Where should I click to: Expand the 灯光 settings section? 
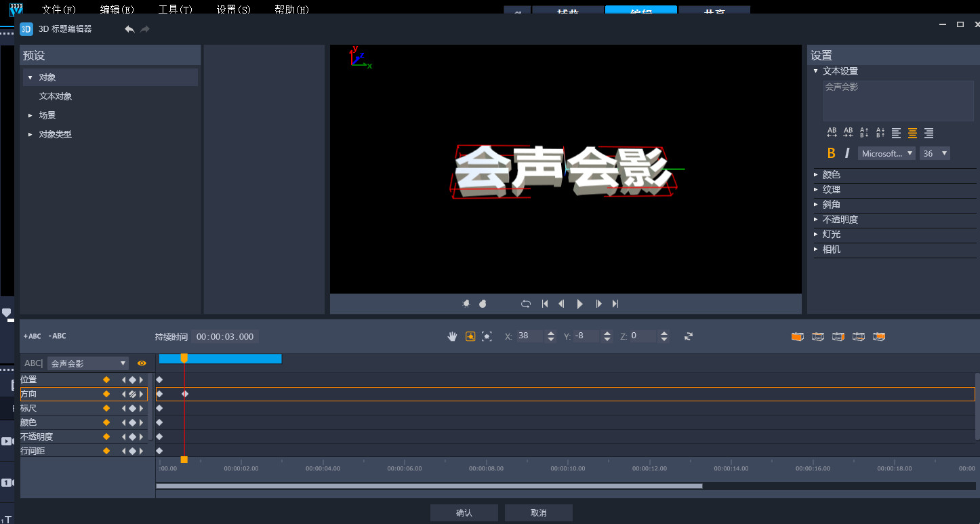pyautogui.click(x=816, y=235)
